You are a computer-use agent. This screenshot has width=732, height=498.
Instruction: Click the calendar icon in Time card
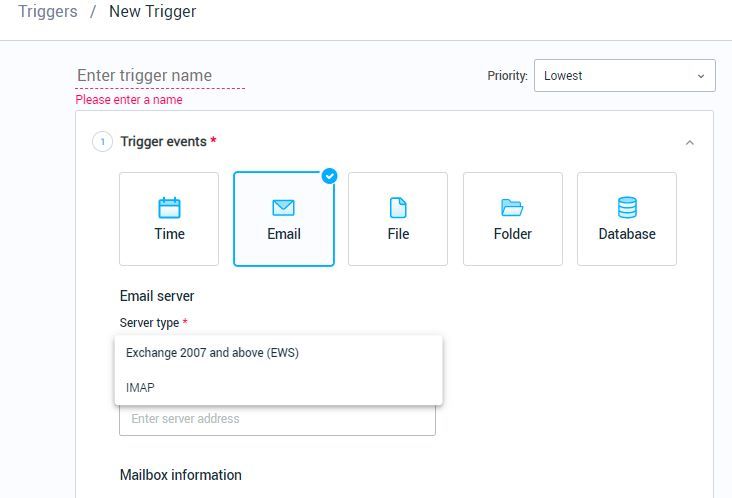[x=169, y=207]
